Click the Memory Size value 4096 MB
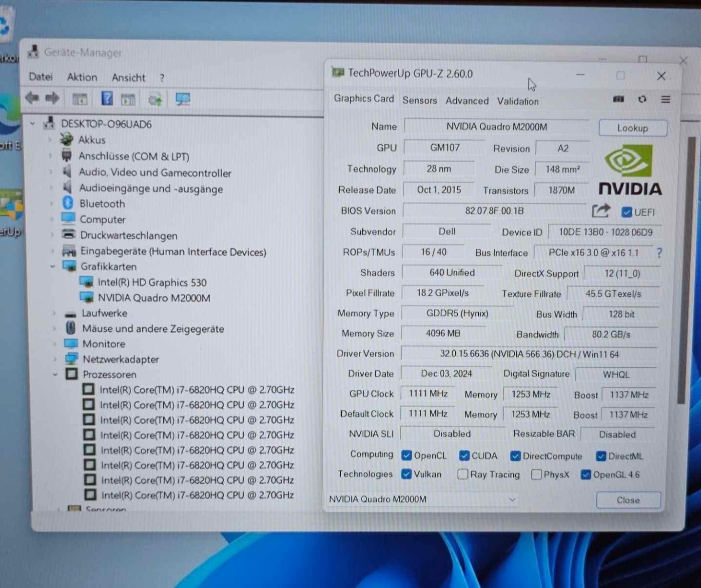 (x=443, y=333)
